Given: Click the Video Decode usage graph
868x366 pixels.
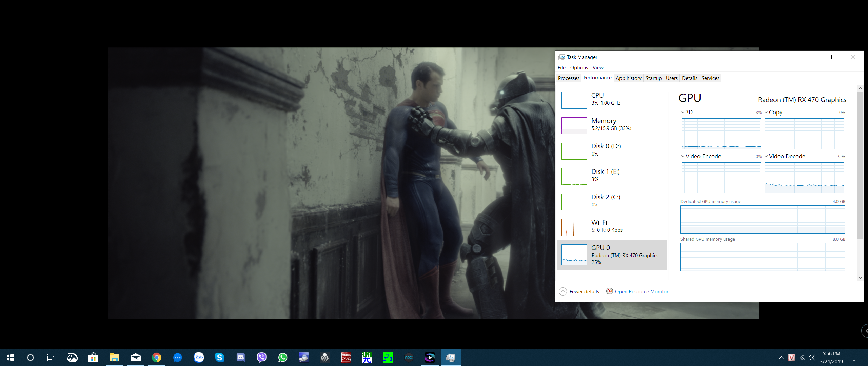Looking at the screenshot, I should pyautogui.click(x=805, y=178).
